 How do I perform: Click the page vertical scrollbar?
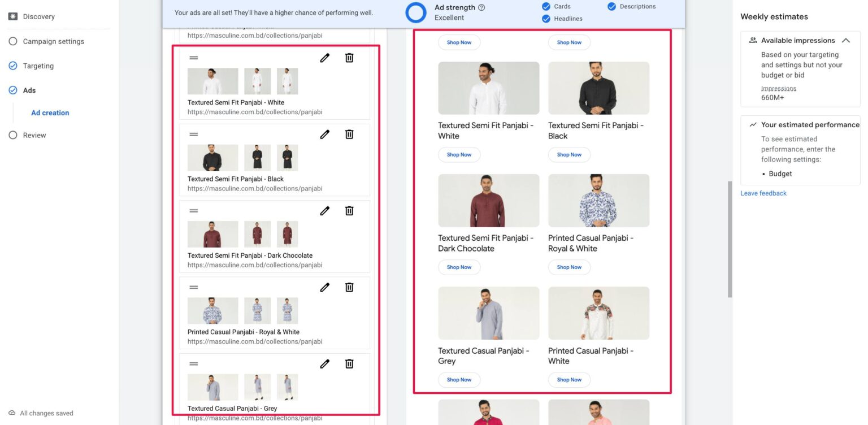730,237
